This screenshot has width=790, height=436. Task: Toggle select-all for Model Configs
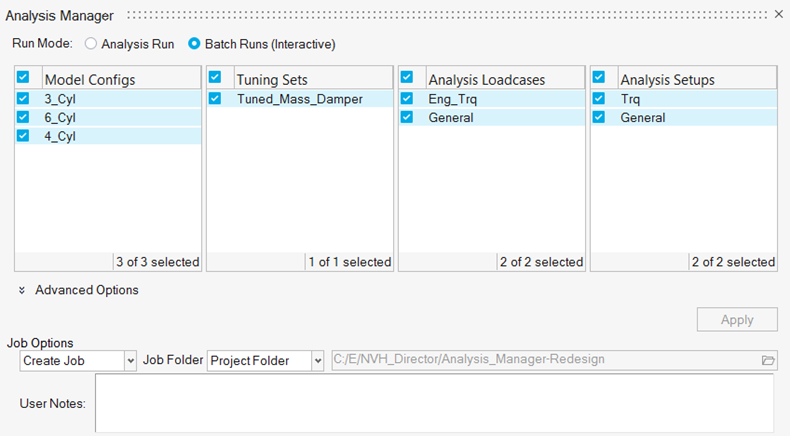point(24,77)
